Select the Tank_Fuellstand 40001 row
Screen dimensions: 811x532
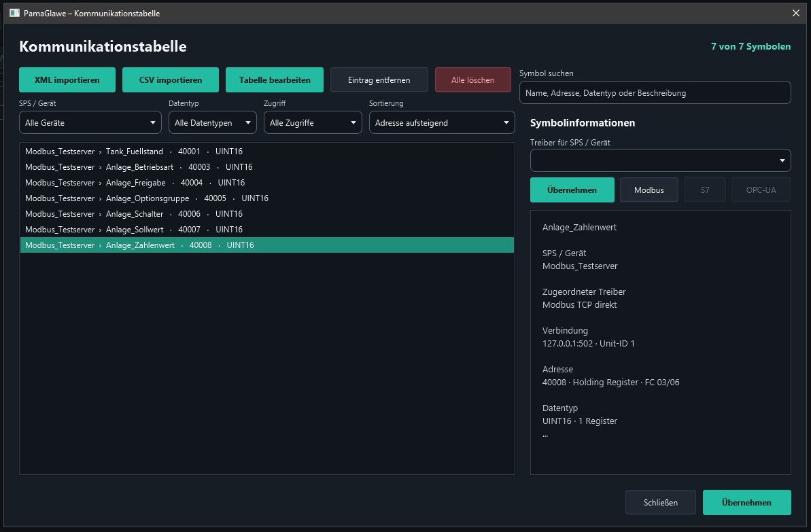267,152
